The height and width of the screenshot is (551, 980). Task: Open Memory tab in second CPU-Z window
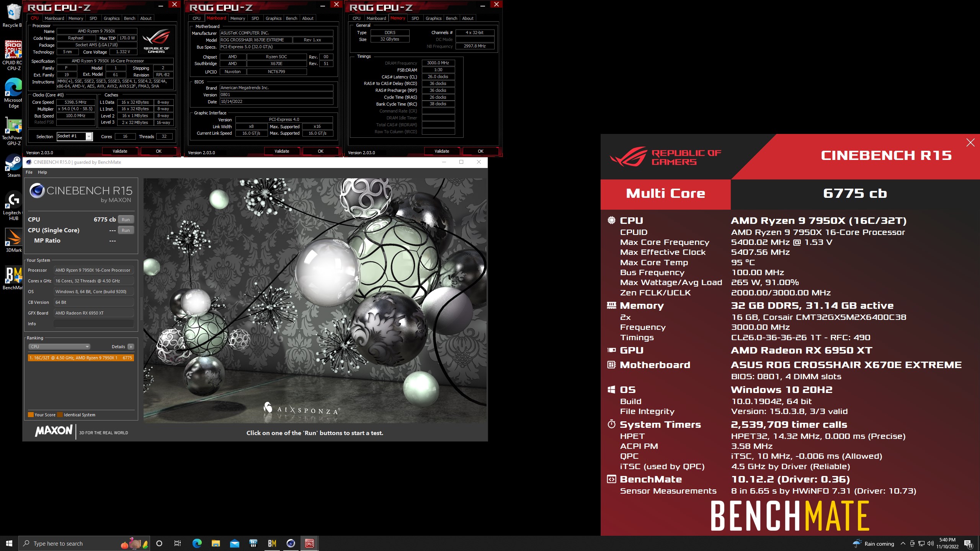pyautogui.click(x=238, y=18)
